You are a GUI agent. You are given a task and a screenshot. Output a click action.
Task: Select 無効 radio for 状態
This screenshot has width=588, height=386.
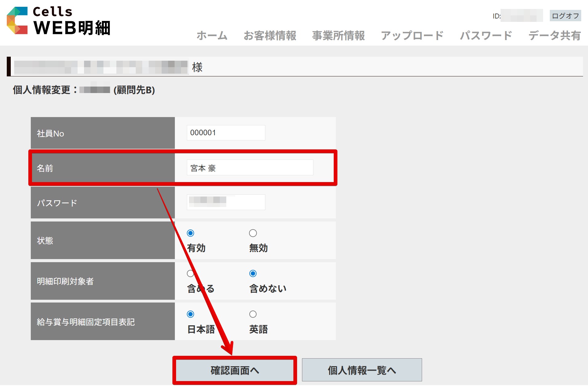point(253,233)
